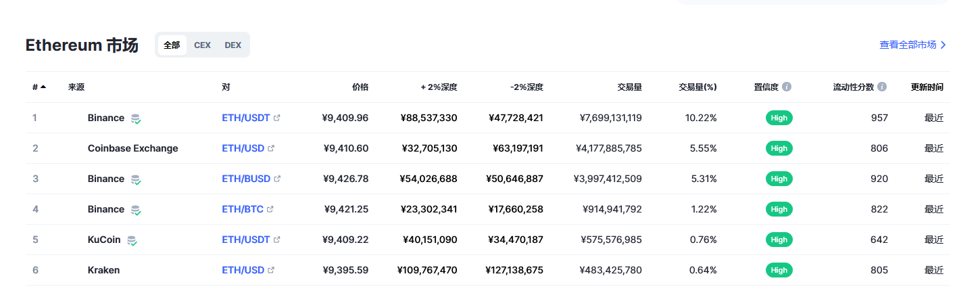Image resolution: width=980 pixels, height=291 pixels.
Task: Open the ETH/USDT pair link for Binance
Action: (246, 118)
